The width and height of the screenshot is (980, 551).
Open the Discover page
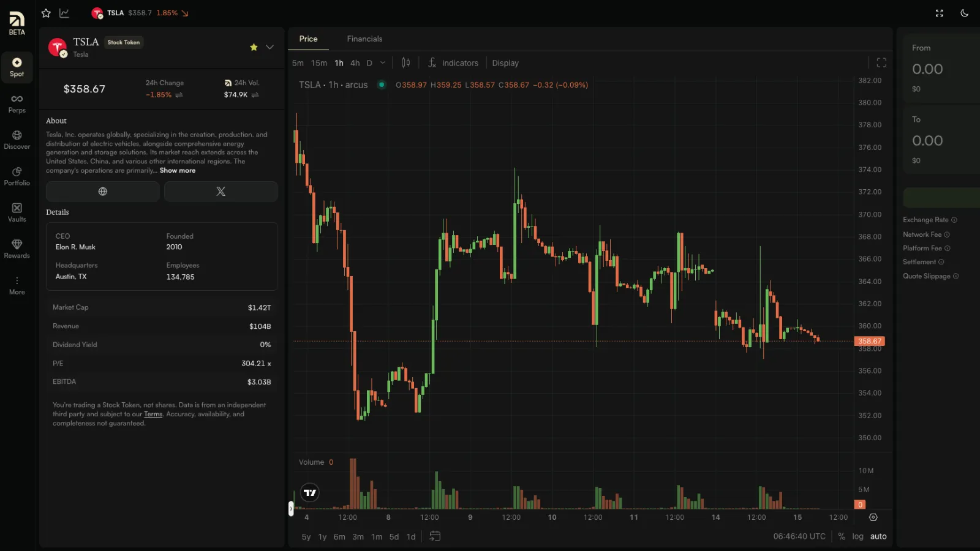(17, 140)
